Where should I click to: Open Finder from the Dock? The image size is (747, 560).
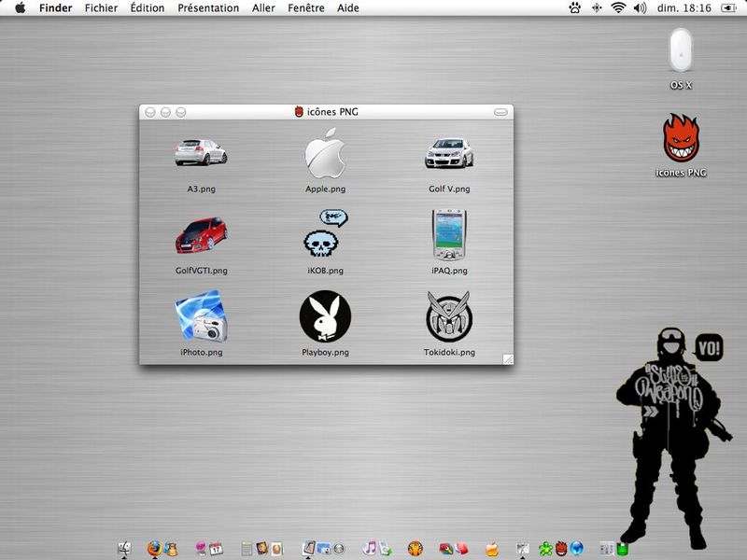point(124,549)
